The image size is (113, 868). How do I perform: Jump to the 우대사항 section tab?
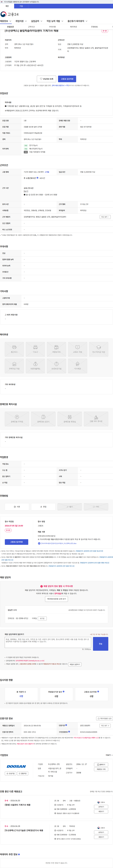tap(52, 27)
